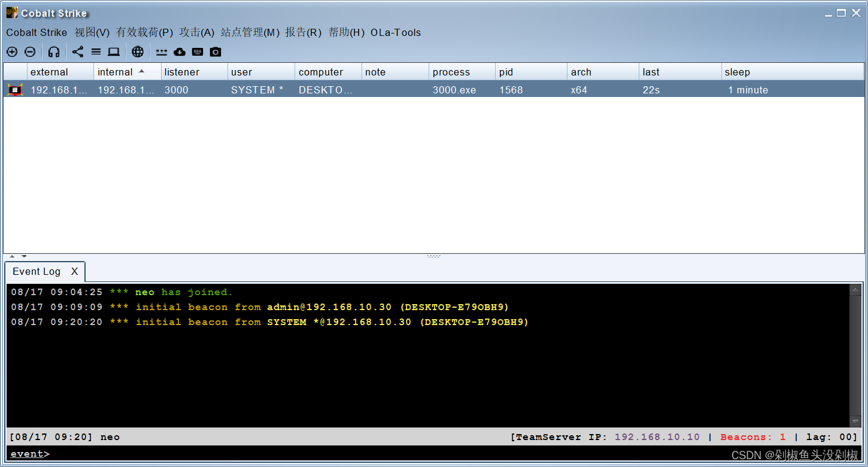Click the split pane divider collapse arrows

point(18,256)
